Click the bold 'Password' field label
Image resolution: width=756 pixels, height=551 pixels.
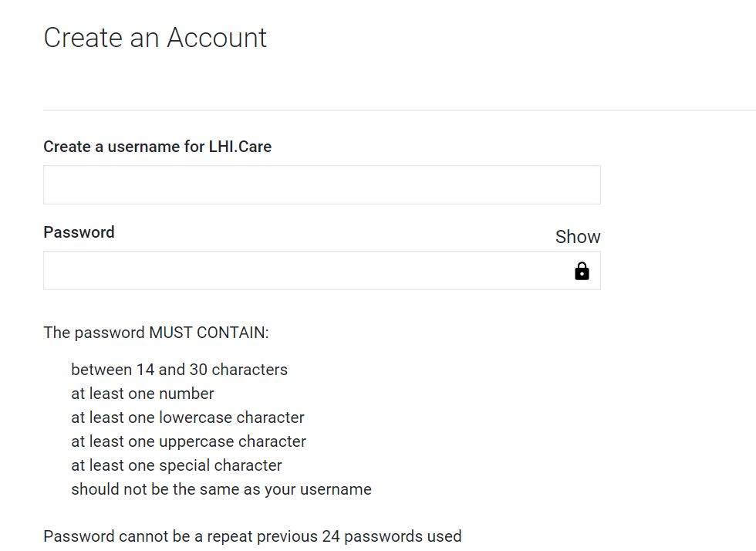click(x=79, y=232)
